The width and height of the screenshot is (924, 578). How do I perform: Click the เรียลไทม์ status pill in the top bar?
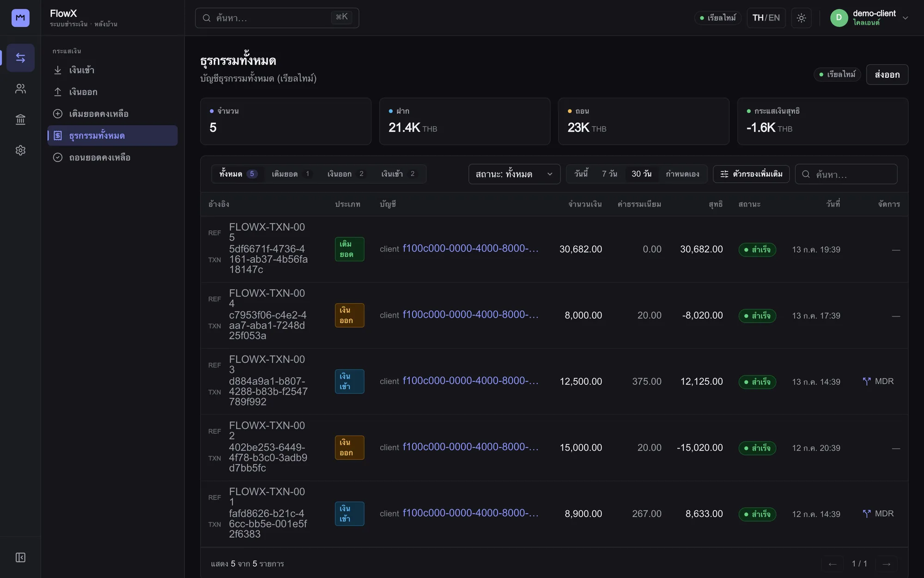coord(717,18)
